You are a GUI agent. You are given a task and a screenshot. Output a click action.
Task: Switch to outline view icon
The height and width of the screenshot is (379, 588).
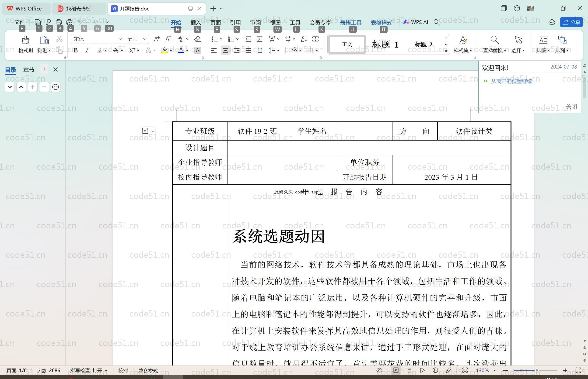coord(409,370)
